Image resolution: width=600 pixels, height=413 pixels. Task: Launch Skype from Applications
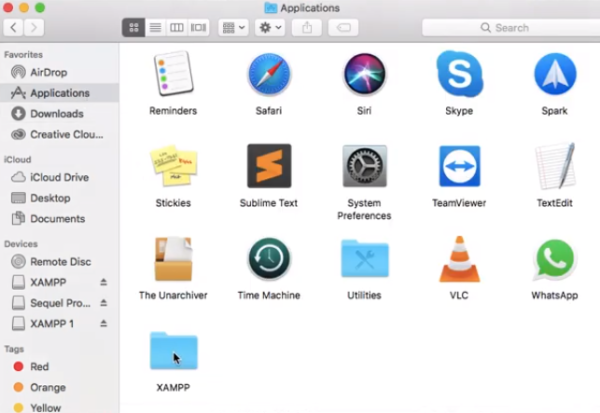point(459,75)
